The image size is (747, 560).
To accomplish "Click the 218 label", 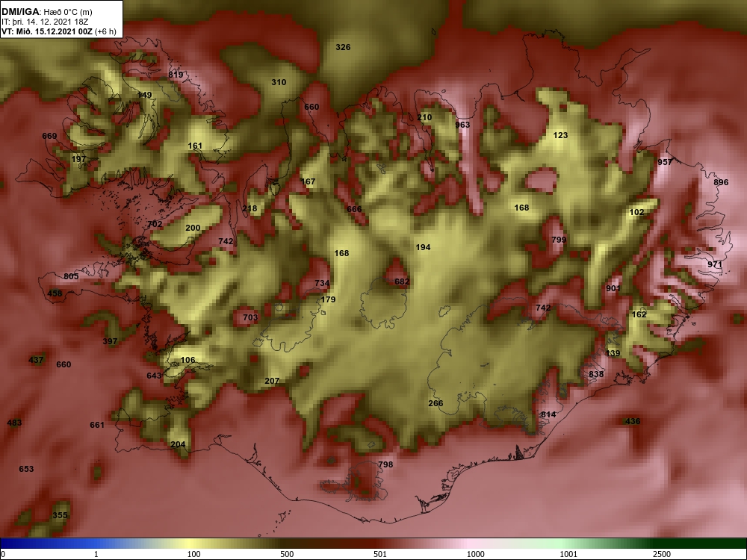I will (x=249, y=208).
